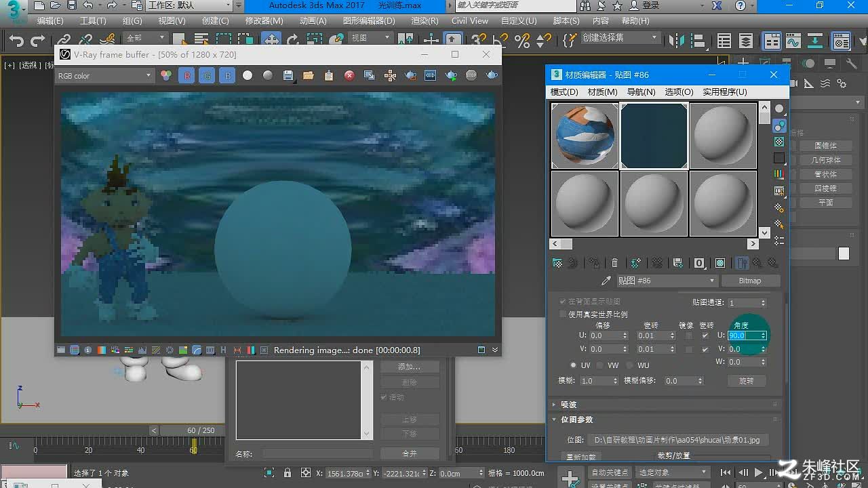Open the workspace 工作区 dropdown

tap(190, 5)
